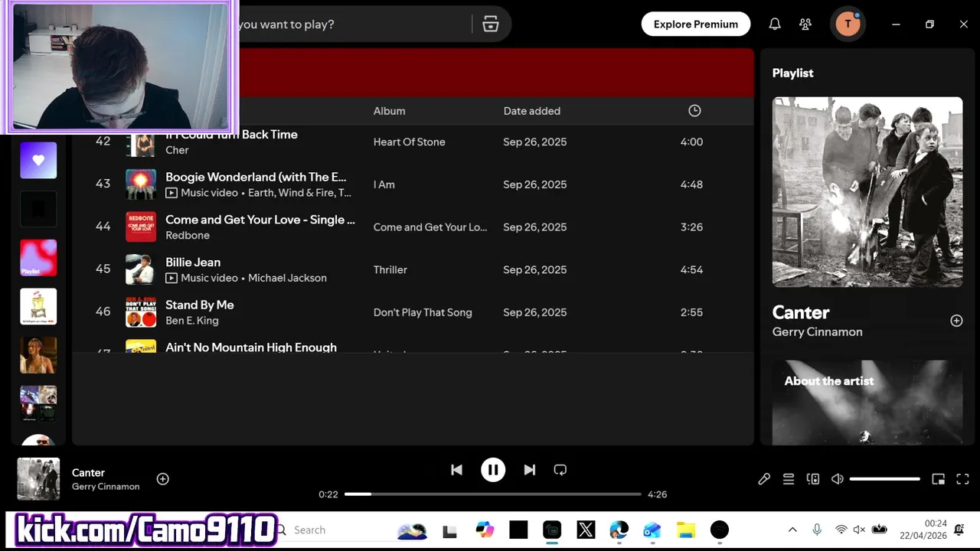Add Canter to Liked Songs in bottom bar
This screenshot has height=551, width=980.
click(x=163, y=479)
